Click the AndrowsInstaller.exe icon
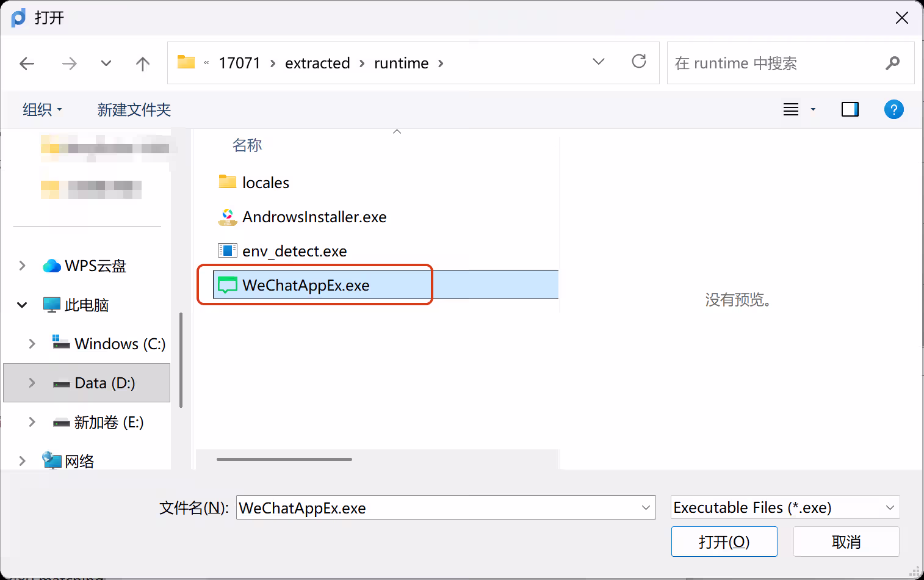This screenshot has width=924, height=580. tap(228, 217)
